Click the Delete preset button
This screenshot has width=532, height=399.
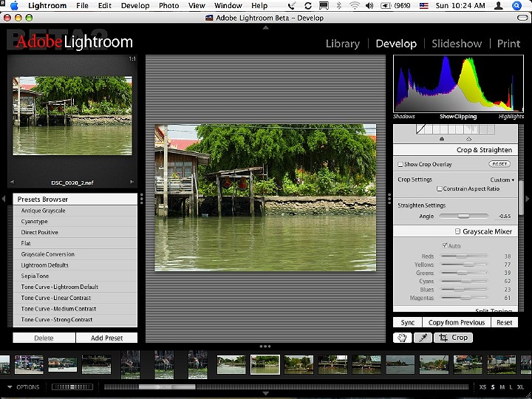point(44,338)
